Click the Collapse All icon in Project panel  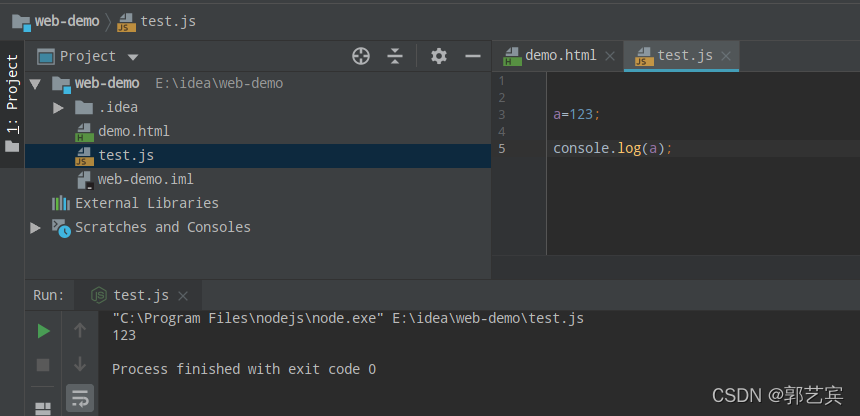(395, 56)
